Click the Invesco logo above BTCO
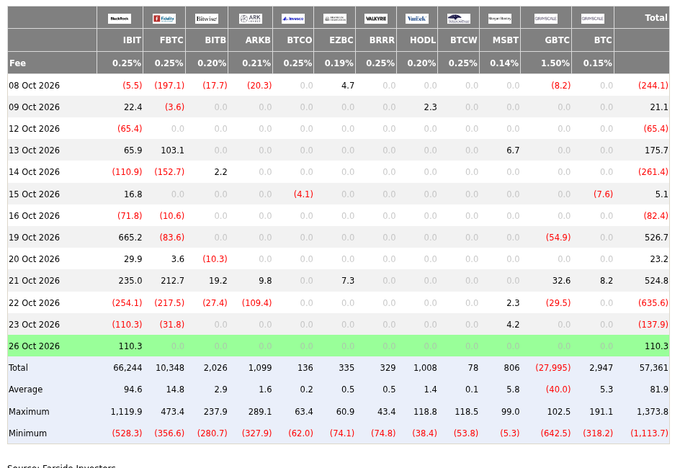This screenshot has height=468, width=680. (x=293, y=19)
